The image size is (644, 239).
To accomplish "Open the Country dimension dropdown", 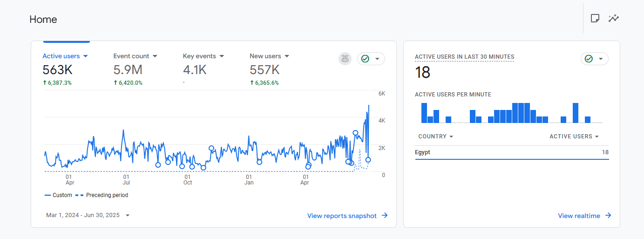I will 436,137.
